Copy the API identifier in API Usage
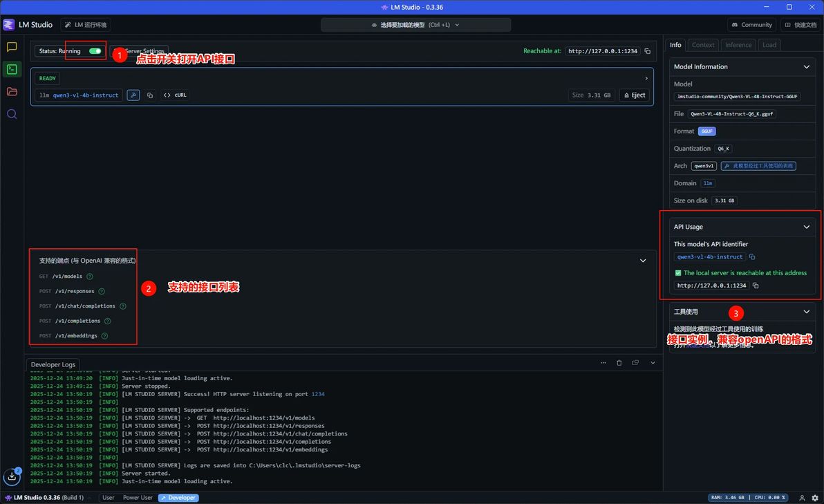The image size is (824, 504). coord(752,257)
